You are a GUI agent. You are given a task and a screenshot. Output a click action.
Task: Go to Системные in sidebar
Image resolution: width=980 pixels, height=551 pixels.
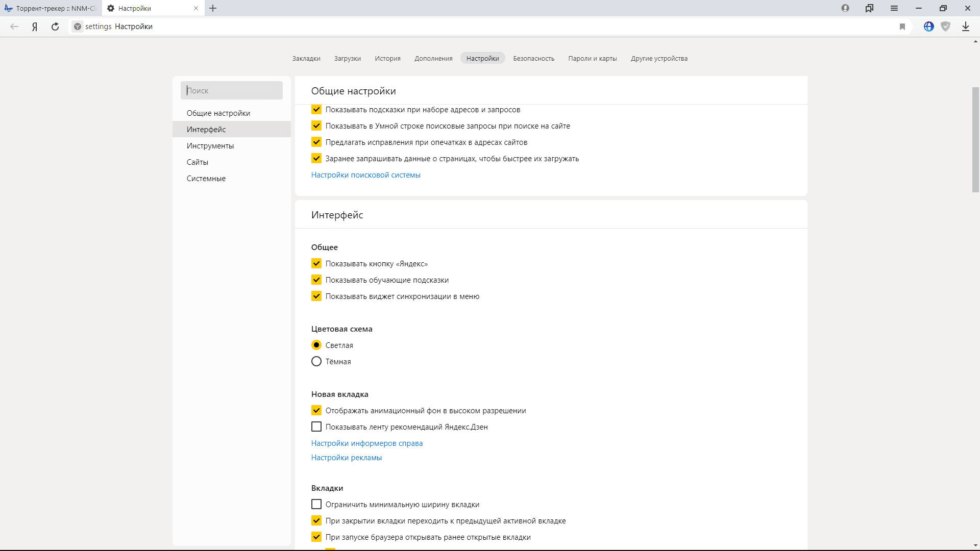pyautogui.click(x=232, y=178)
